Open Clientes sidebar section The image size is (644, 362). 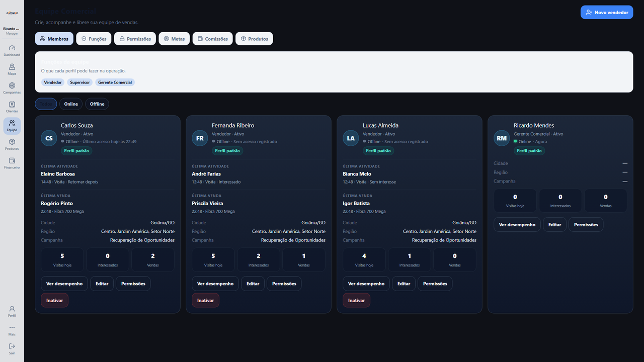click(x=12, y=107)
